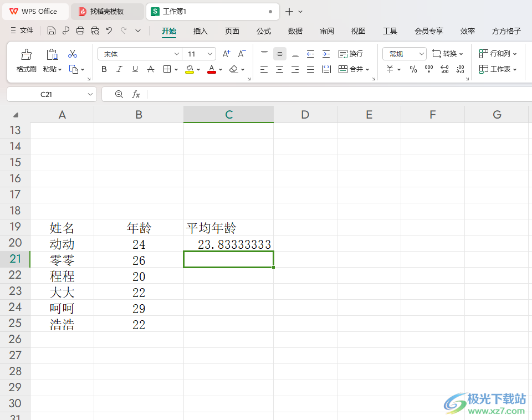Screen dimensions: 532x420
Task: Expand the quick access toolbar chevron
Action: 138,31
